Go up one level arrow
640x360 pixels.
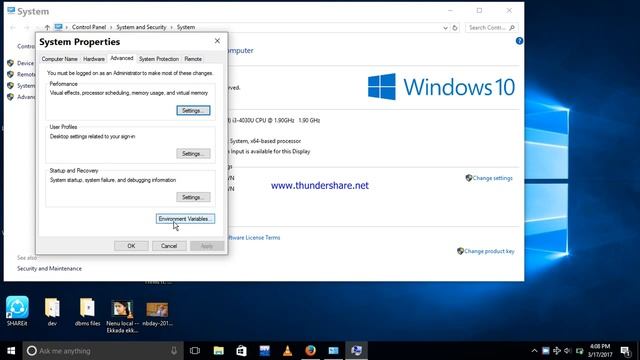47,27
